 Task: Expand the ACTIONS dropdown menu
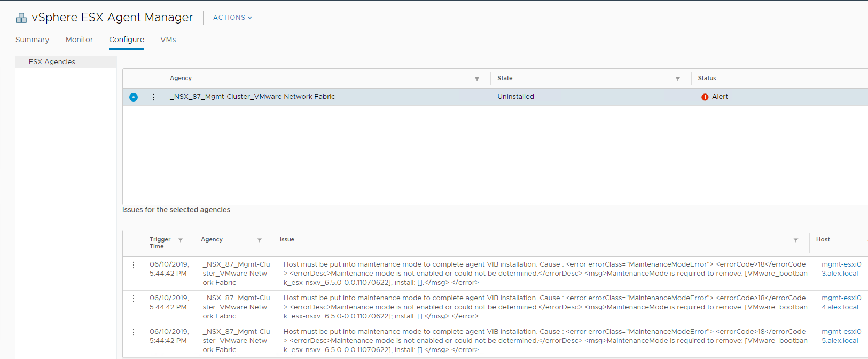(x=232, y=18)
